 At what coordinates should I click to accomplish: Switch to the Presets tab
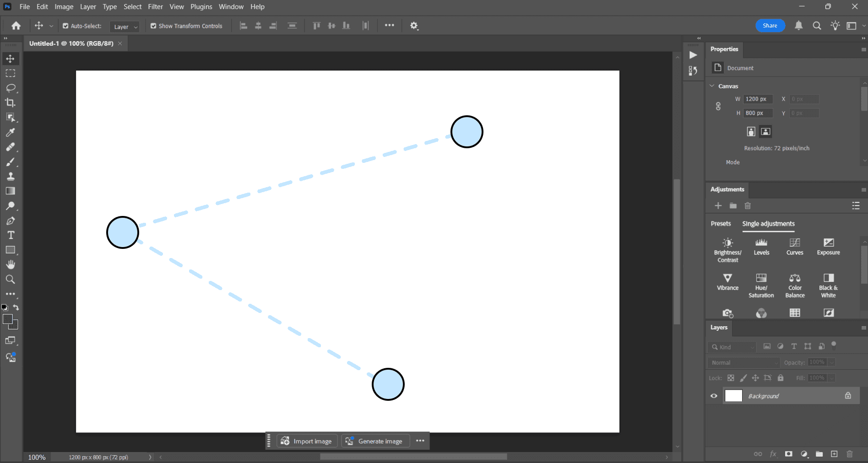(721, 224)
